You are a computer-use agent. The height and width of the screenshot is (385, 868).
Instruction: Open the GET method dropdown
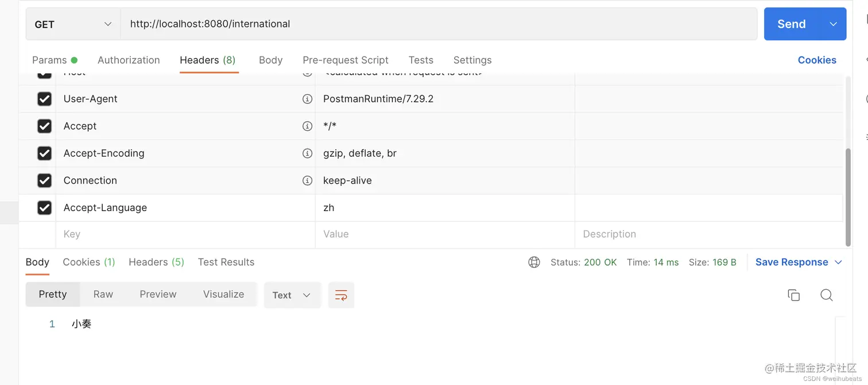pyautogui.click(x=73, y=24)
